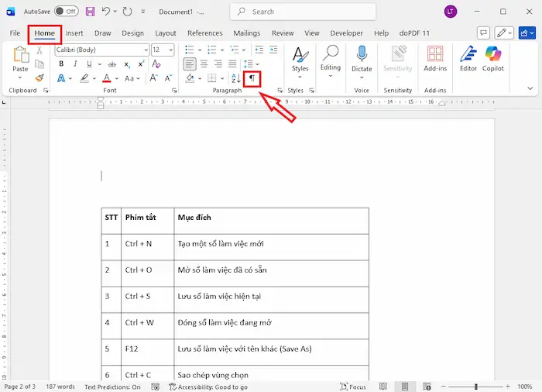Screen dimensions: 542x392
Task: Start Dictate with the microphone icon
Action: tap(362, 59)
